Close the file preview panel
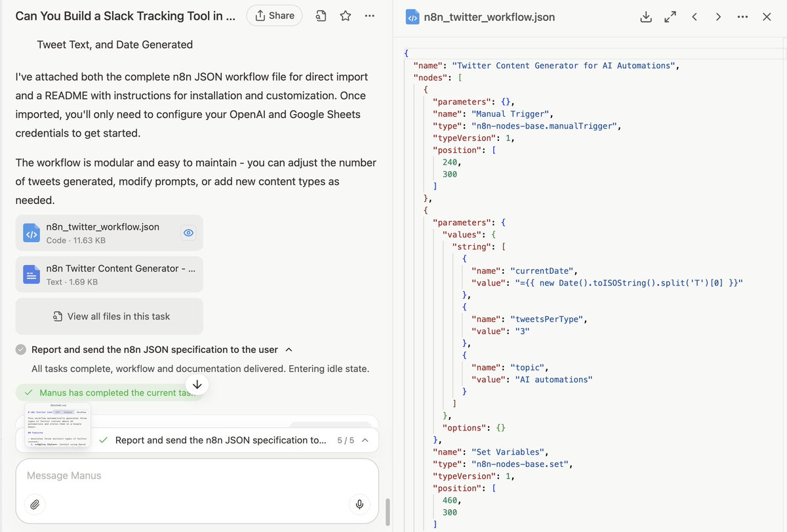Screen dimensions: 787x532 (767, 17)
